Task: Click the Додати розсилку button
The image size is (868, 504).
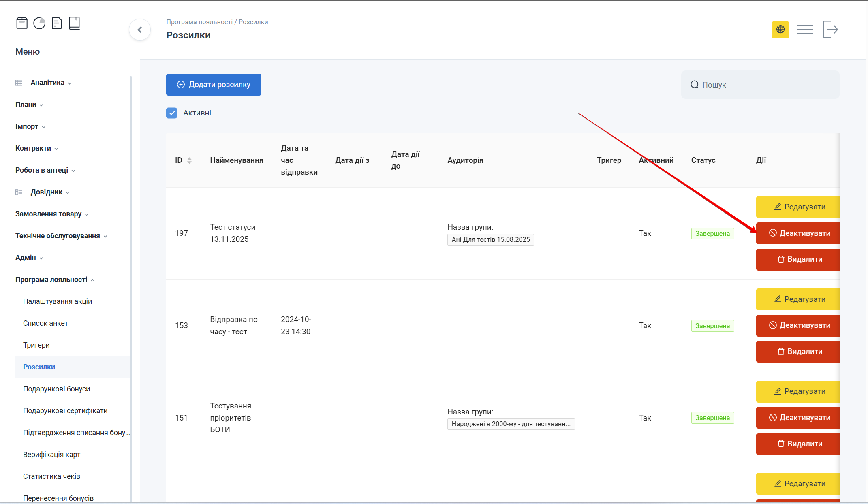Action: tap(214, 85)
